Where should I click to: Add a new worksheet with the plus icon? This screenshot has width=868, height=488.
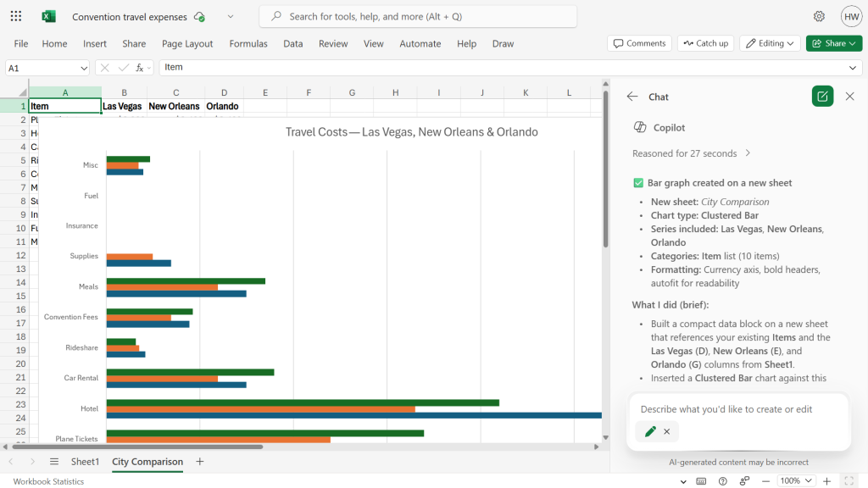(199, 462)
